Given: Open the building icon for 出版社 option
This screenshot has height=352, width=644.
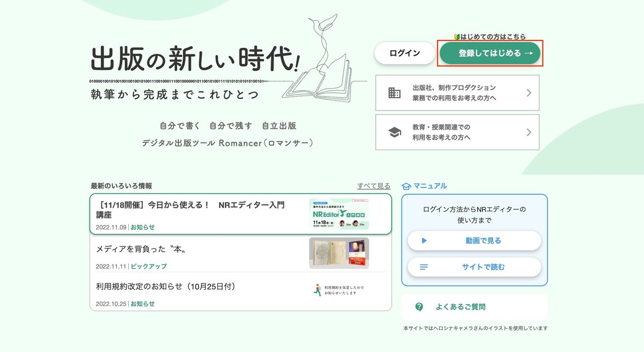Looking at the screenshot, I should pos(394,93).
